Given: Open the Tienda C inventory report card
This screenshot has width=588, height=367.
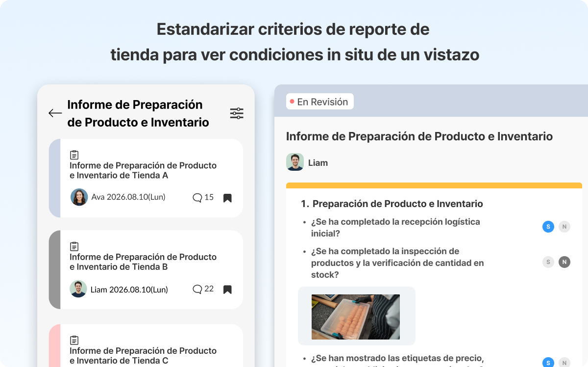Looking at the screenshot, I should (146, 345).
